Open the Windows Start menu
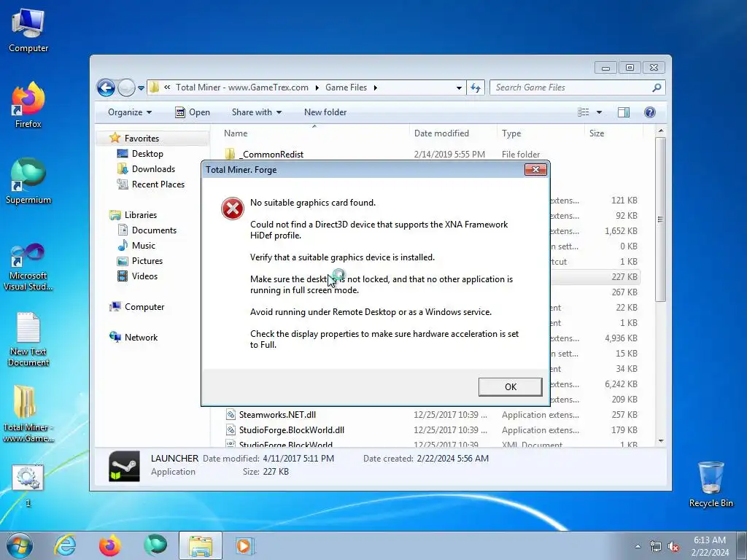 pos(20,545)
